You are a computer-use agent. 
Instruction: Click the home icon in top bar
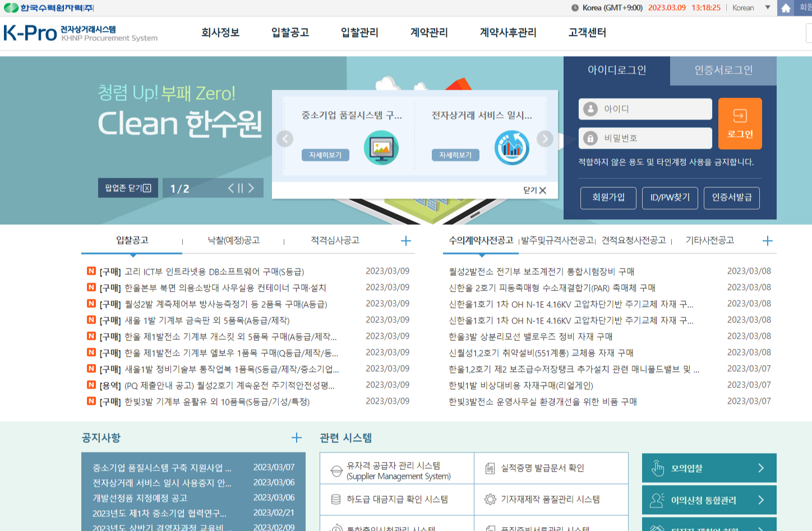coord(786,8)
